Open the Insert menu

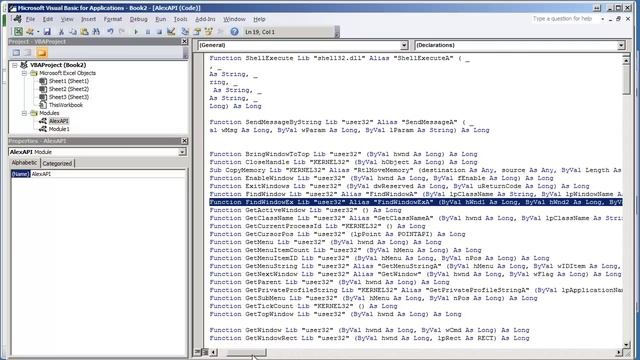89,19
